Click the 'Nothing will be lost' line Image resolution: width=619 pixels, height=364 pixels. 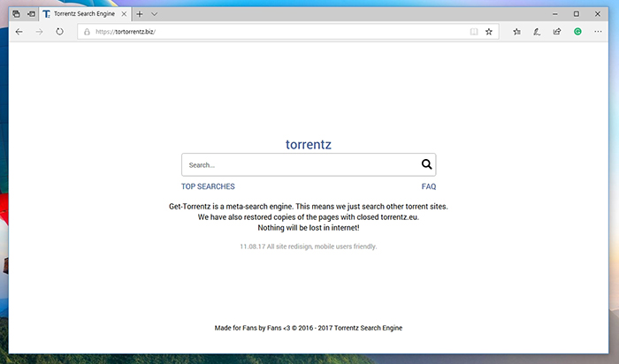[309, 228]
